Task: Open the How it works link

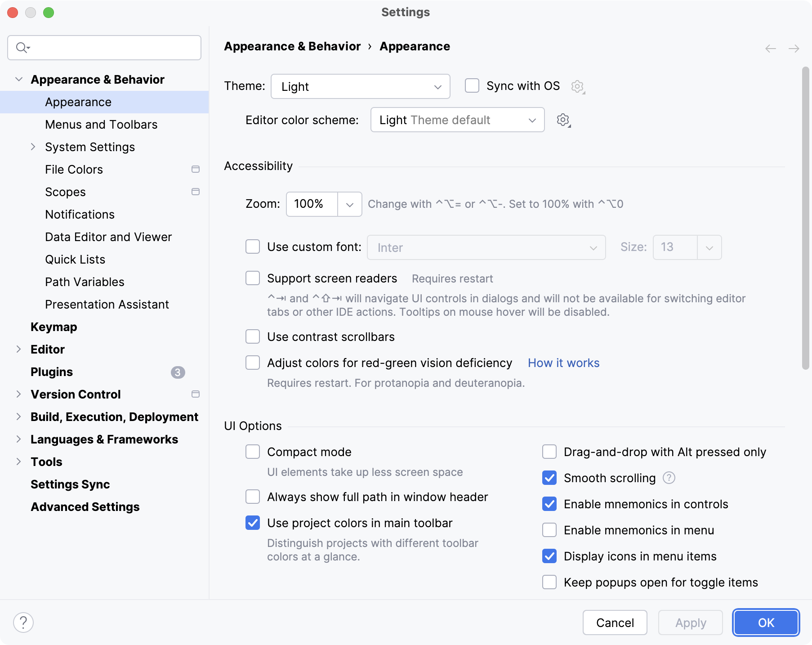Action: 563,363
